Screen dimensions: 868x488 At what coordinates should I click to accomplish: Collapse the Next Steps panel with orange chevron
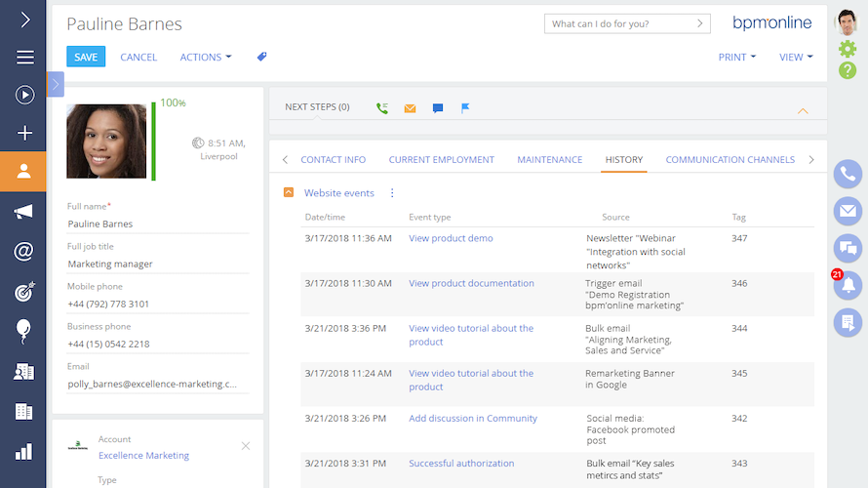tap(803, 111)
